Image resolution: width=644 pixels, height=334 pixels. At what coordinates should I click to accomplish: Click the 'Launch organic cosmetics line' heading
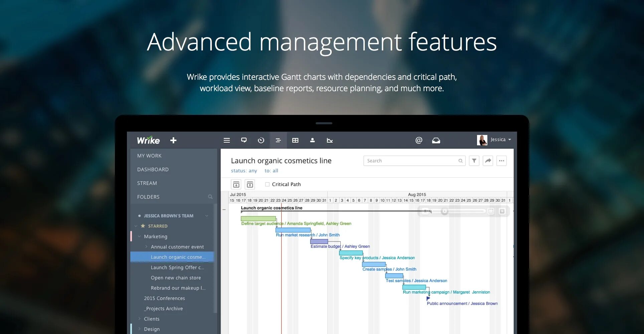pyautogui.click(x=281, y=161)
